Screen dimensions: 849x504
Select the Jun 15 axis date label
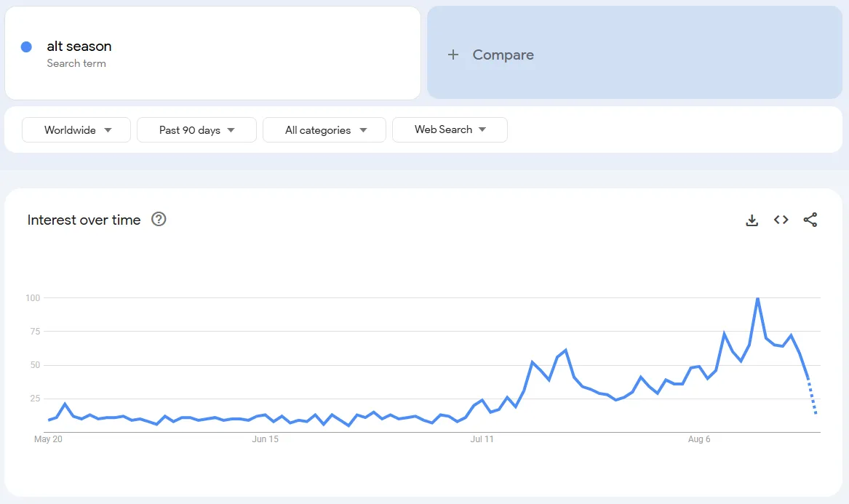pos(265,439)
